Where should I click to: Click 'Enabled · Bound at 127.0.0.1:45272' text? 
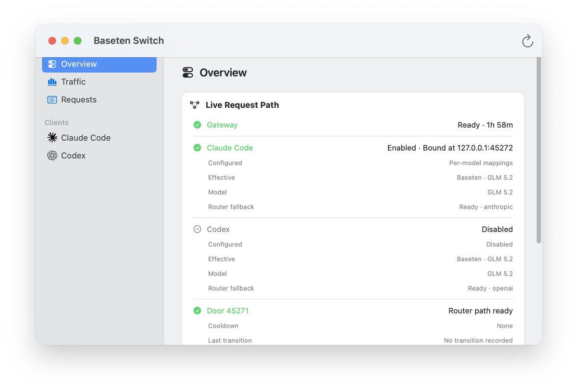(x=450, y=148)
